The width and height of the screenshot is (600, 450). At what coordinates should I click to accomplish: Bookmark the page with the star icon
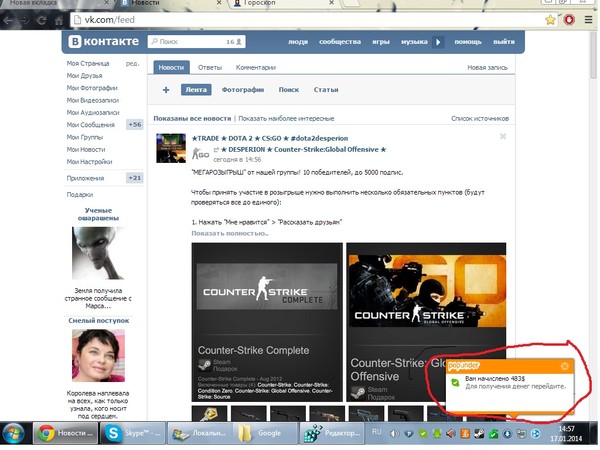click(x=550, y=20)
